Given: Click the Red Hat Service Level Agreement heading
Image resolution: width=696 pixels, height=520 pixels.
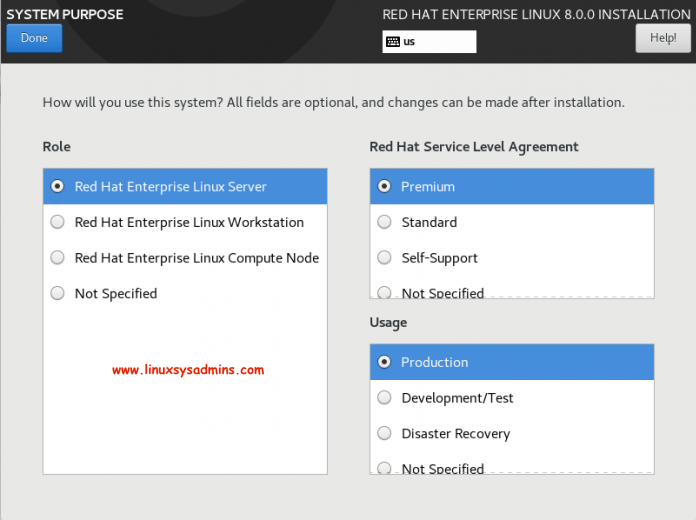Looking at the screenshot, I should pyautogui.click(x=474, y=147).
